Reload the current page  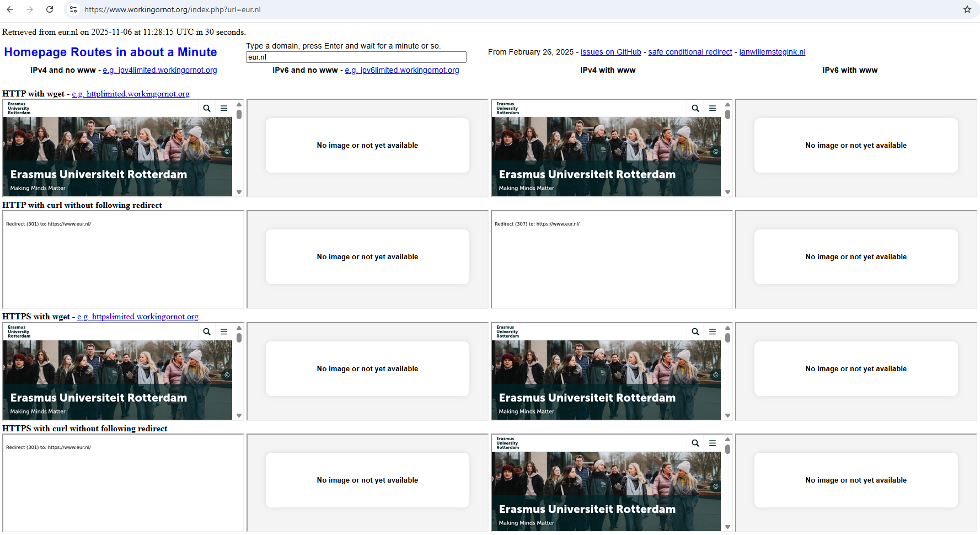[x=50, y=9]
